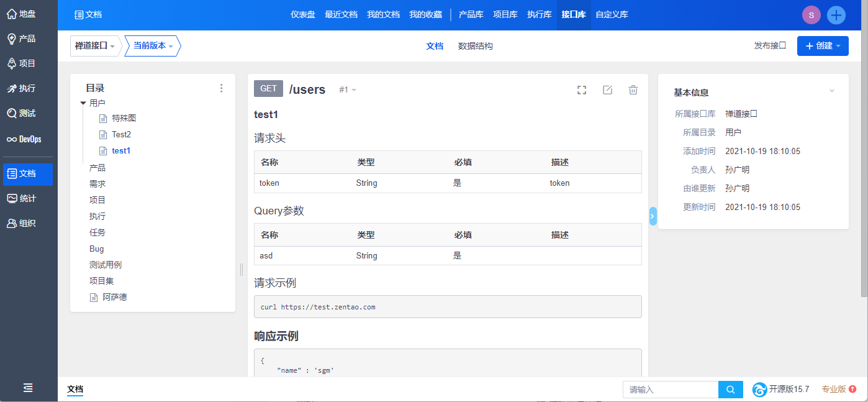Delete the /users API with trash icon

point(633,90)
